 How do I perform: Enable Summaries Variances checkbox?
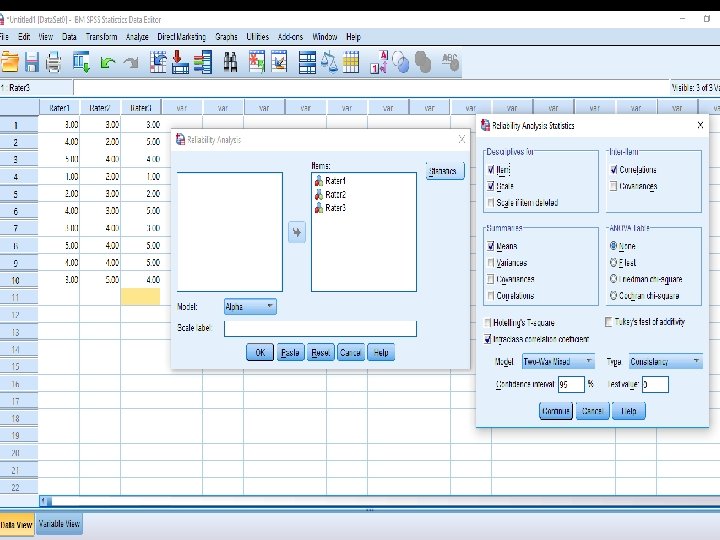[x=491, y=263]
